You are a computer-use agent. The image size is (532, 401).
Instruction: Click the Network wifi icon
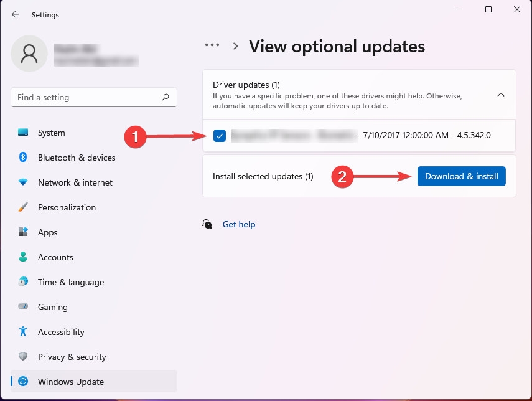point(23,182)
